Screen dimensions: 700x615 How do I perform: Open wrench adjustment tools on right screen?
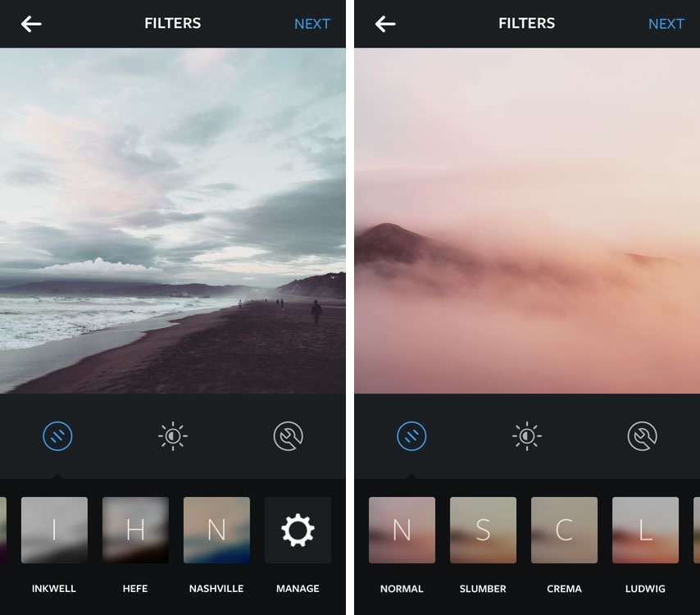tap(643, 436)
